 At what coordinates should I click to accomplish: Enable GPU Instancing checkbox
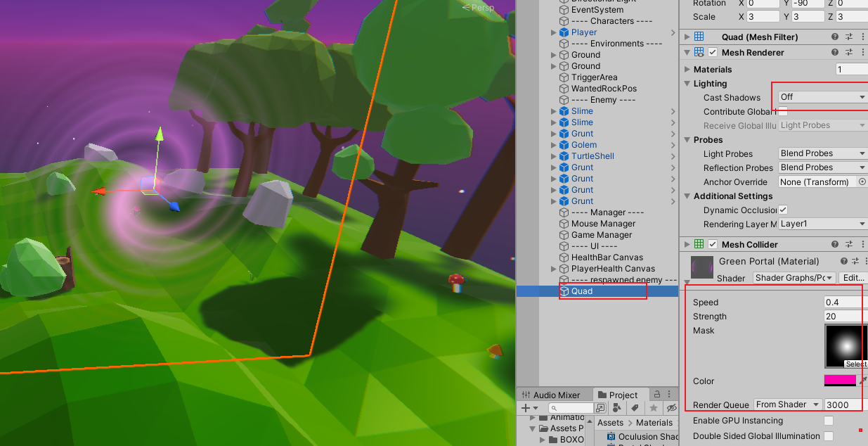coord(829,421)
